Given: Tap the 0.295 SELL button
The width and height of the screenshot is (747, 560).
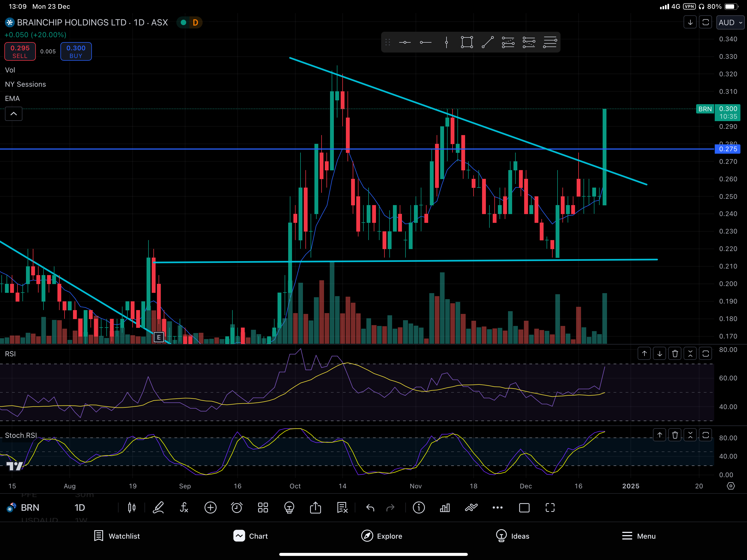Looking at the screenshot, I should coord(20,51).
